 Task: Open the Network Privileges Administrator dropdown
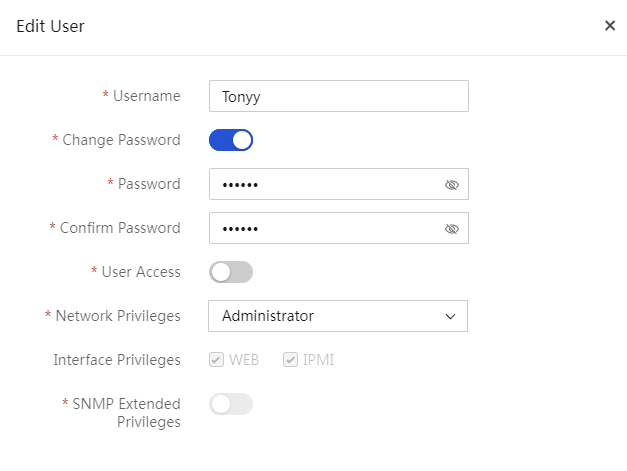point(338,316)
